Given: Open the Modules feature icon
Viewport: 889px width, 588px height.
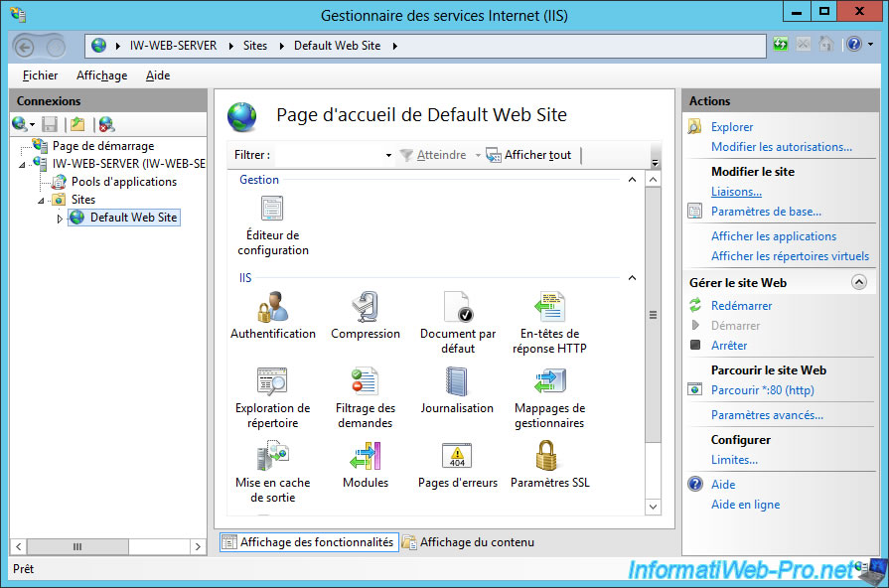Looking at the screenshot, I should (x=366, y=465).
